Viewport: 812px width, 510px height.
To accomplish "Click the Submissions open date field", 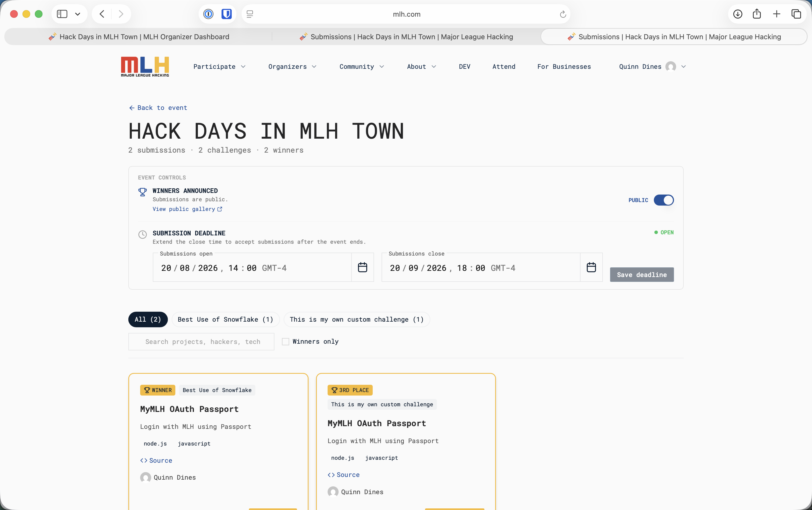I will click(x=252, y=267).
